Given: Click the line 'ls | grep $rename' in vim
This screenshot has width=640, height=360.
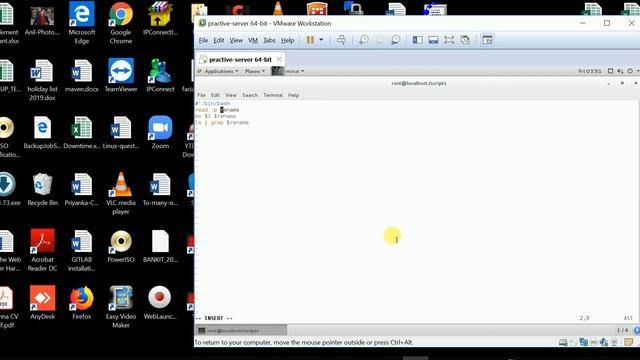Looking at the screenshot, I should (x=222, y=122).
